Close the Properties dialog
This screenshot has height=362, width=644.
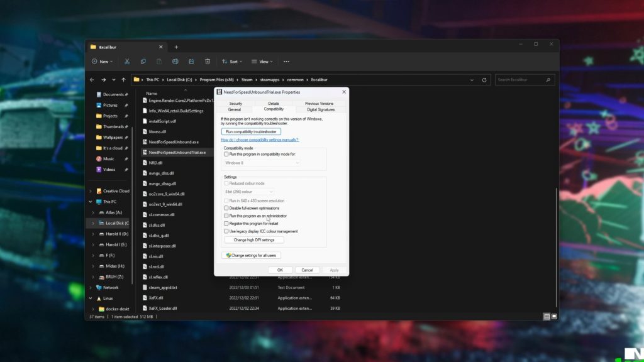click(x=344, y=92)
